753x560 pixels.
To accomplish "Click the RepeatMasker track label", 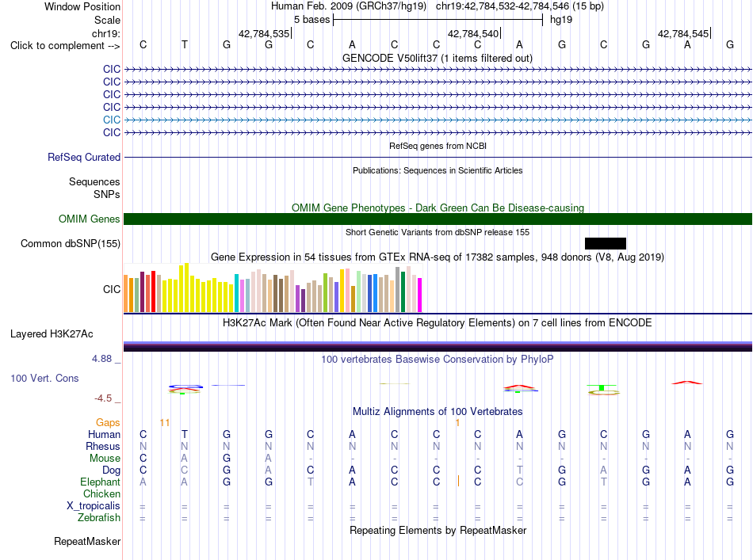I will pyautogui.click(x=87, y=541).
